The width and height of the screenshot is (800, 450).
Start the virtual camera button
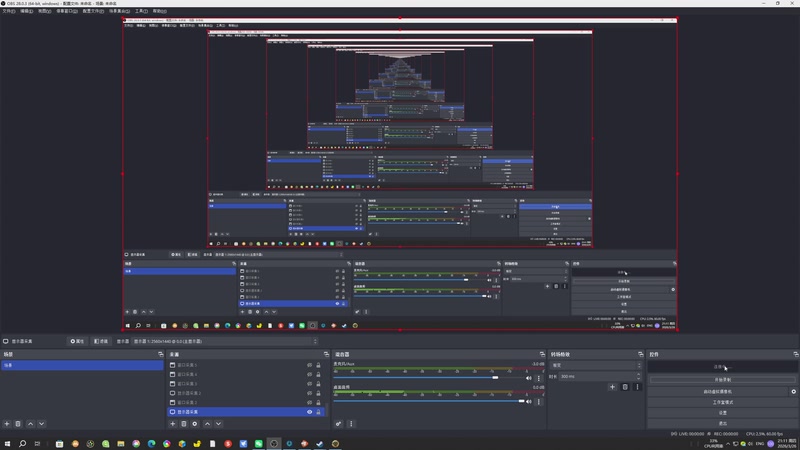pyautogui.click(x=718, y=391)
